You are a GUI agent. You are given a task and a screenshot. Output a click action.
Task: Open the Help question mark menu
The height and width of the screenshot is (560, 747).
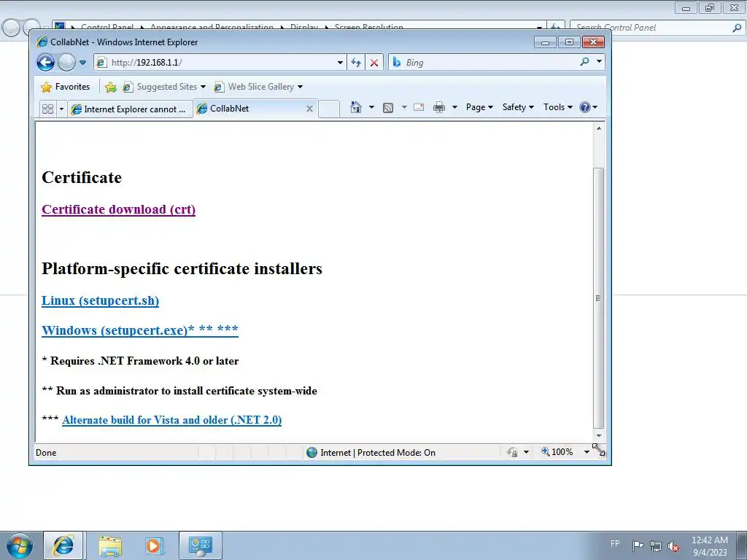[x=589, y=107]
